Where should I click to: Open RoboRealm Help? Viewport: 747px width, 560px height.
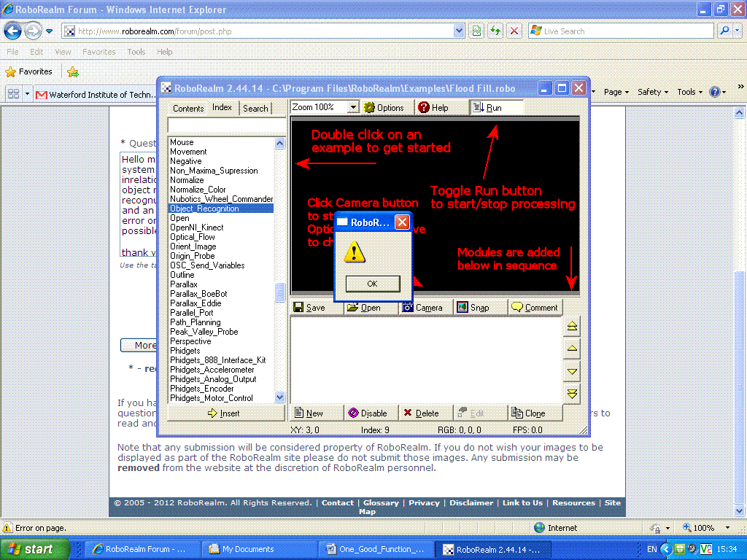click(x=433, y=107)
